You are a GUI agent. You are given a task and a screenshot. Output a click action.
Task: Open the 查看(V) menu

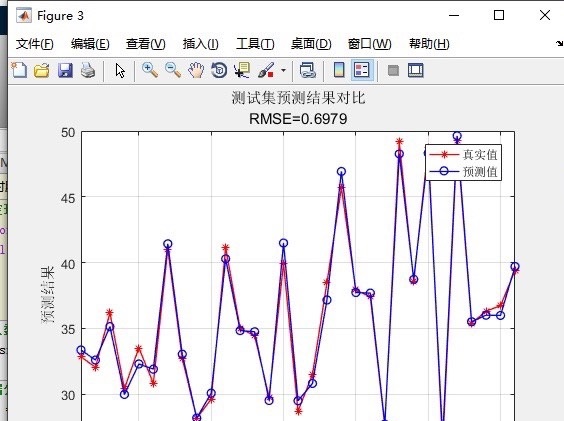tap(146, 44)
